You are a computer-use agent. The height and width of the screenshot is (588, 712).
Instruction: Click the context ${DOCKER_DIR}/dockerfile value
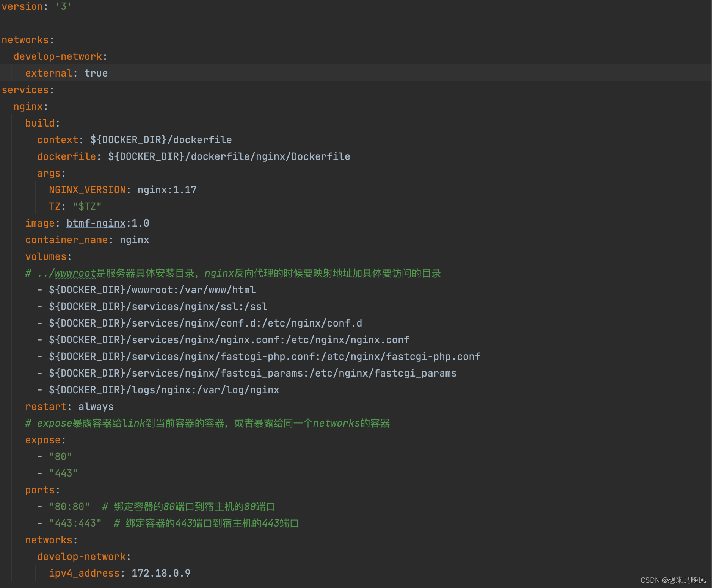[161, 140]
